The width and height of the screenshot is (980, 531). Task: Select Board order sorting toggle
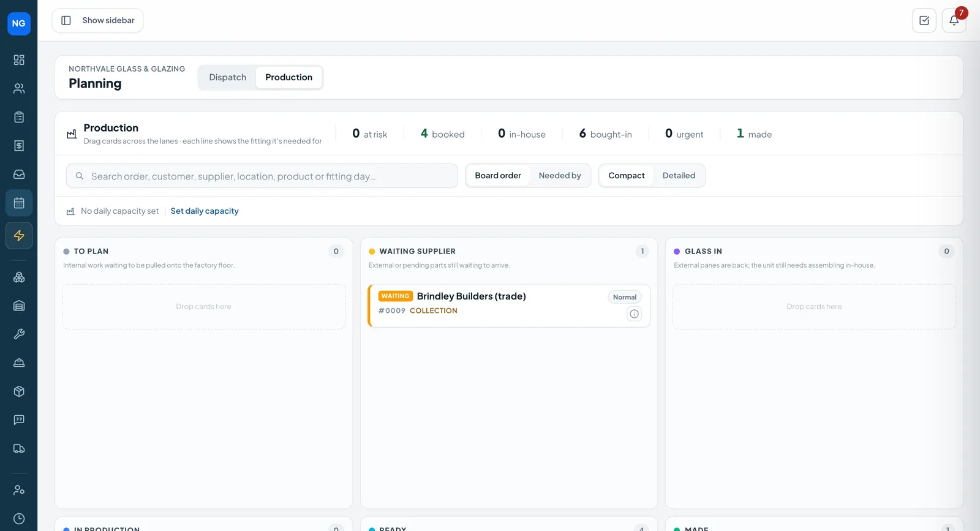[x=498, y=176]
